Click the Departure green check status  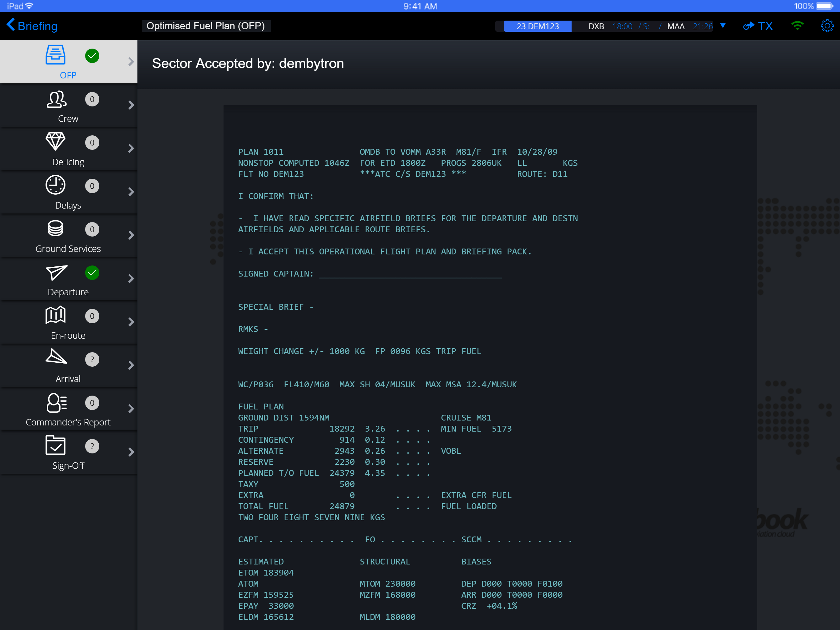pos(92,273)
